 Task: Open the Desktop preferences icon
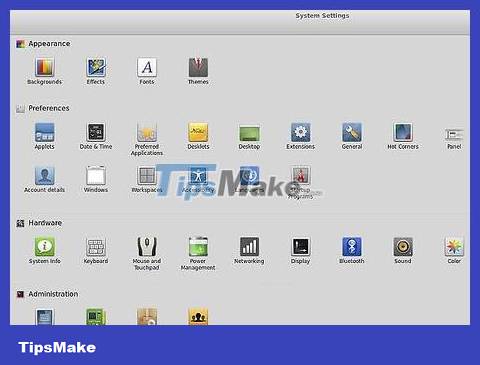pos(249,133)
